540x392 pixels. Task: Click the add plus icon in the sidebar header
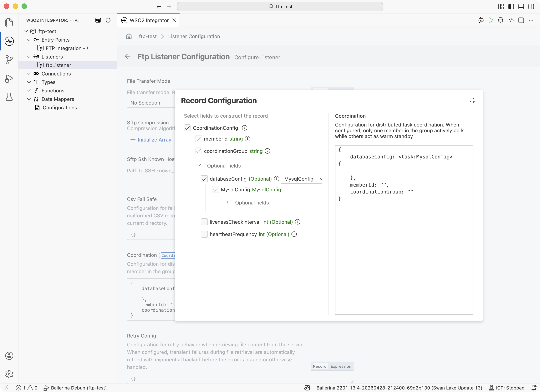point(88,20)
